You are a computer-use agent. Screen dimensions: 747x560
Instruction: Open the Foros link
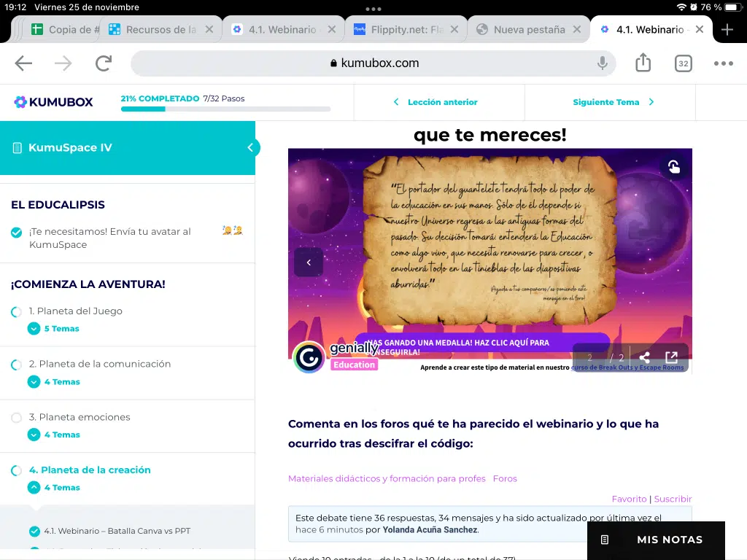pos(505,478)
